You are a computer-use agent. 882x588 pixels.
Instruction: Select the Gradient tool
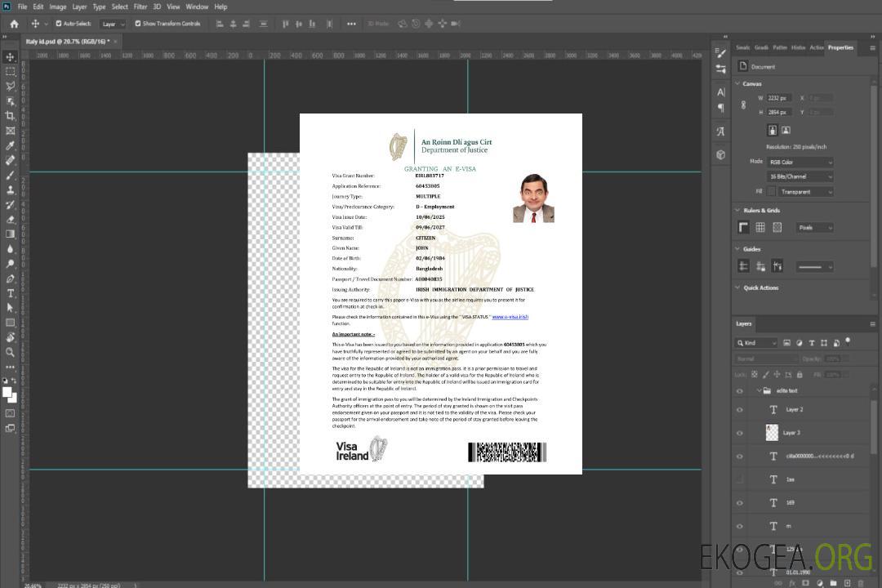point(10,234)
